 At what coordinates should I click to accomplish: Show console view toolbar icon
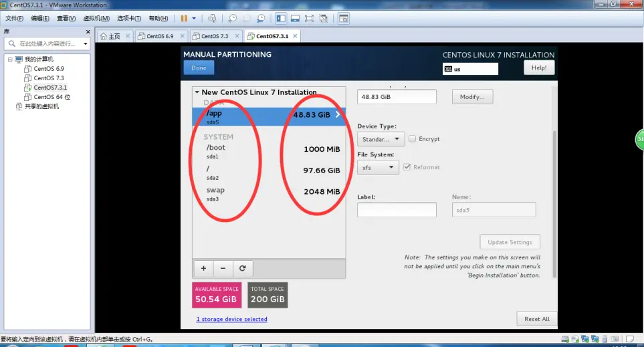click(x=344, y=19)
